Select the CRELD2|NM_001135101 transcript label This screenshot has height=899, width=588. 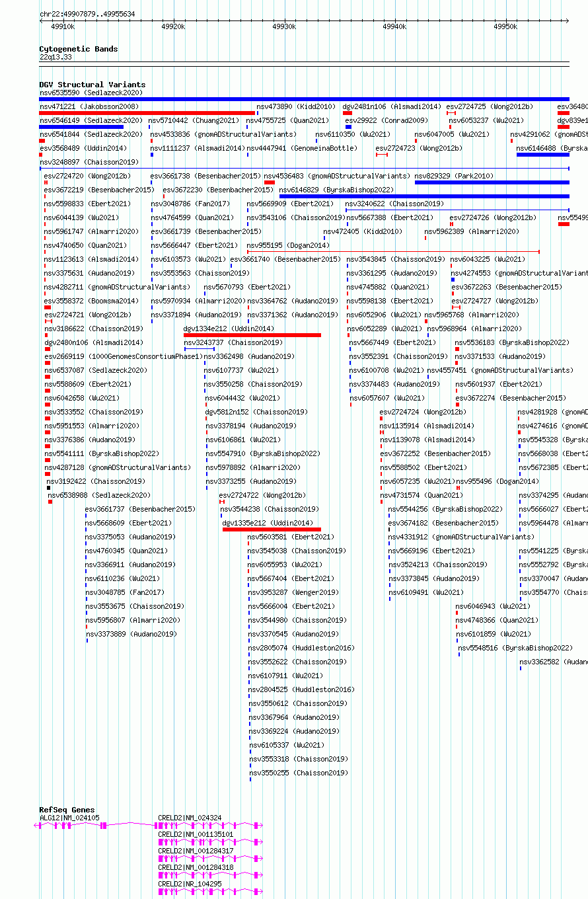(196, 834)
